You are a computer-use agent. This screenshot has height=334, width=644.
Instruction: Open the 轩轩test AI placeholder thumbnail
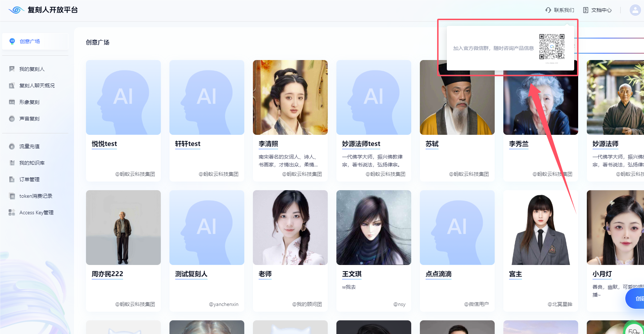[x=207, y=97]
